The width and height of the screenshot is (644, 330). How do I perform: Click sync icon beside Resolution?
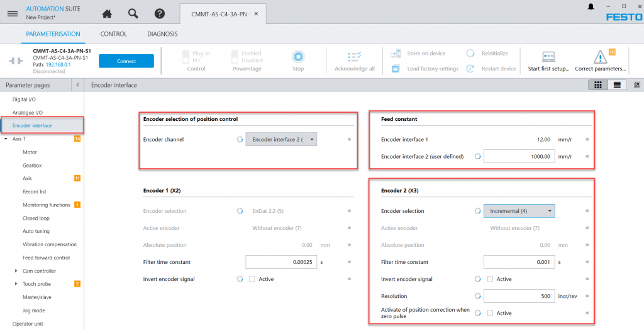coord(478,296)
